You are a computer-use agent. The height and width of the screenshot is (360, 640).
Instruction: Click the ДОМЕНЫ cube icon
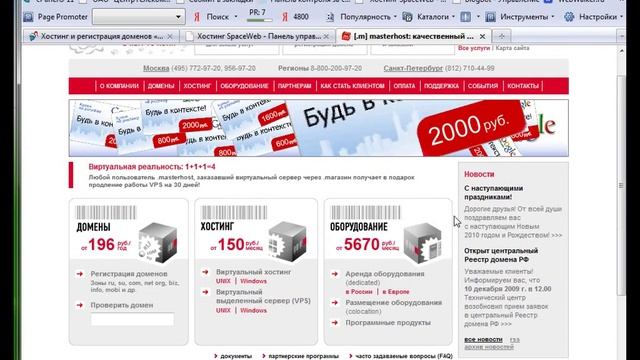point(158,242)
